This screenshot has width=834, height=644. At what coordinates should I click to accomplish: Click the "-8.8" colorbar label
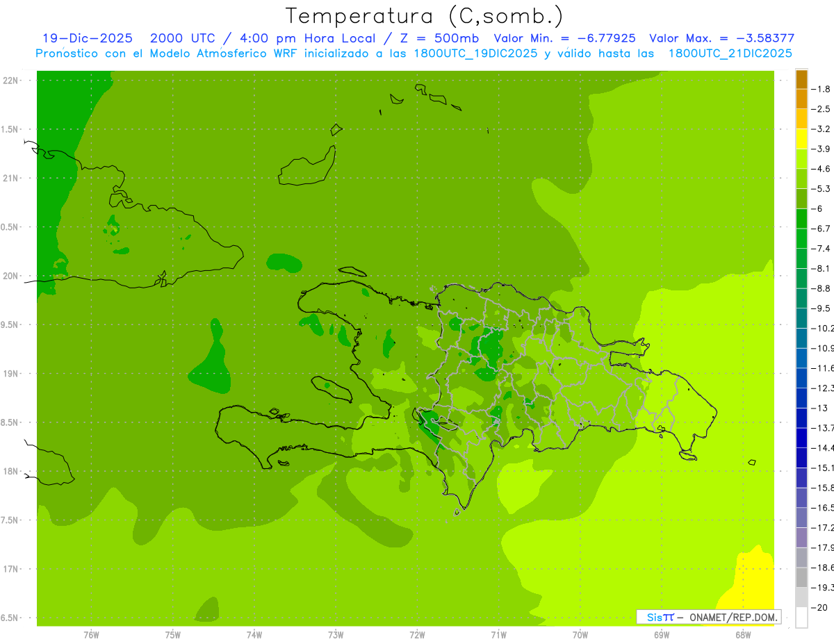coord(821,288)
